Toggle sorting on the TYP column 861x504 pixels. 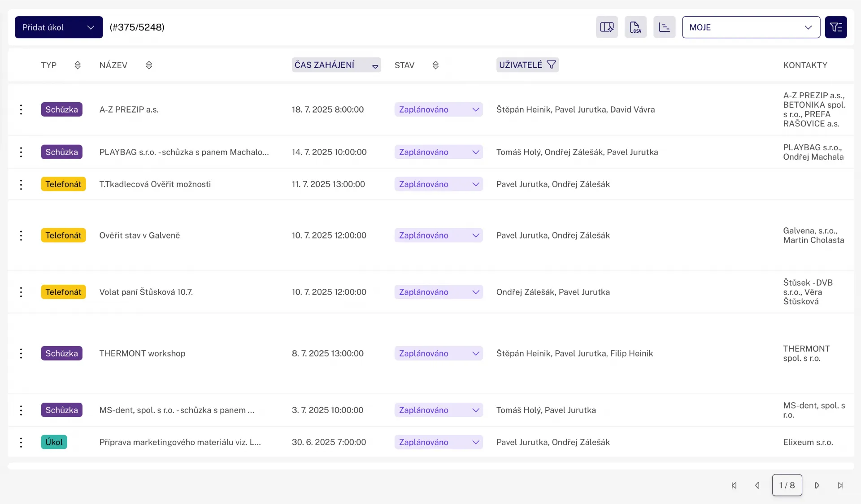pyautogui.click(x=78, y=65)
